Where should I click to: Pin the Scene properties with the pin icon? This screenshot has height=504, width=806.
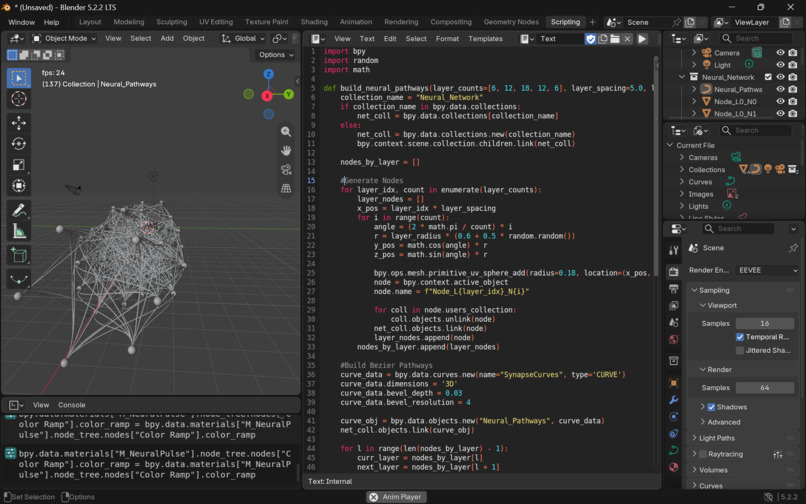pos(793,248)
